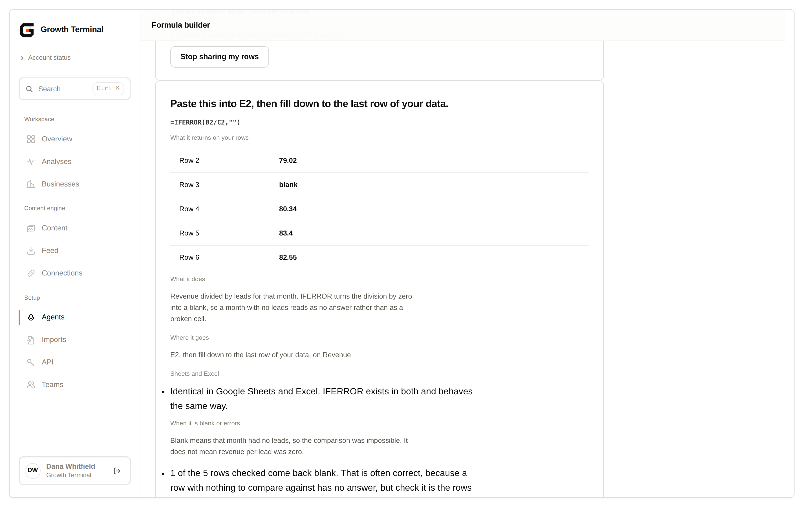The width and height of the screenshot is (812, 507).
Task: Click the API key icon
Action: pyautogui.click(x=31, y=362)
